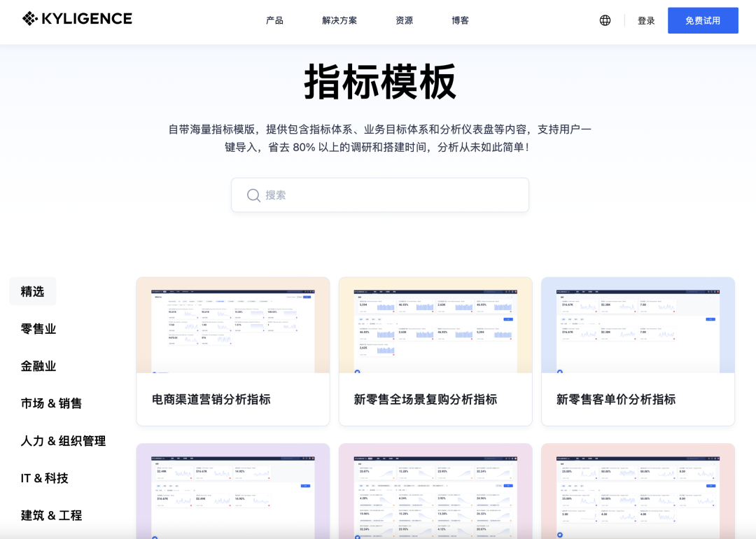Image resolution: width=756 pixels, height=539 pixels.
Task: Click the Kyligence logo
Action: pos(77,19)
